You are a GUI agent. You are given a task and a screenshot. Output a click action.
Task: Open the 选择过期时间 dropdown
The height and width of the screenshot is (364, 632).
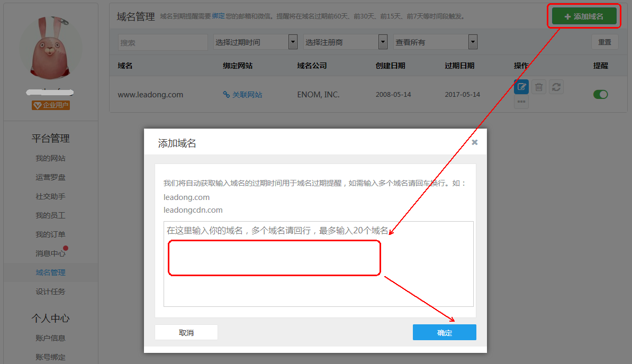coord(256,42)
